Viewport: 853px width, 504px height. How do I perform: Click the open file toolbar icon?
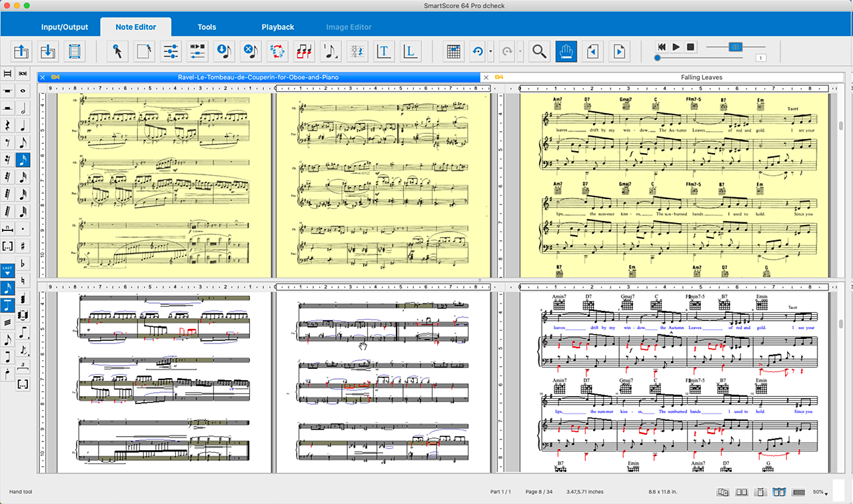coord(21,51)
